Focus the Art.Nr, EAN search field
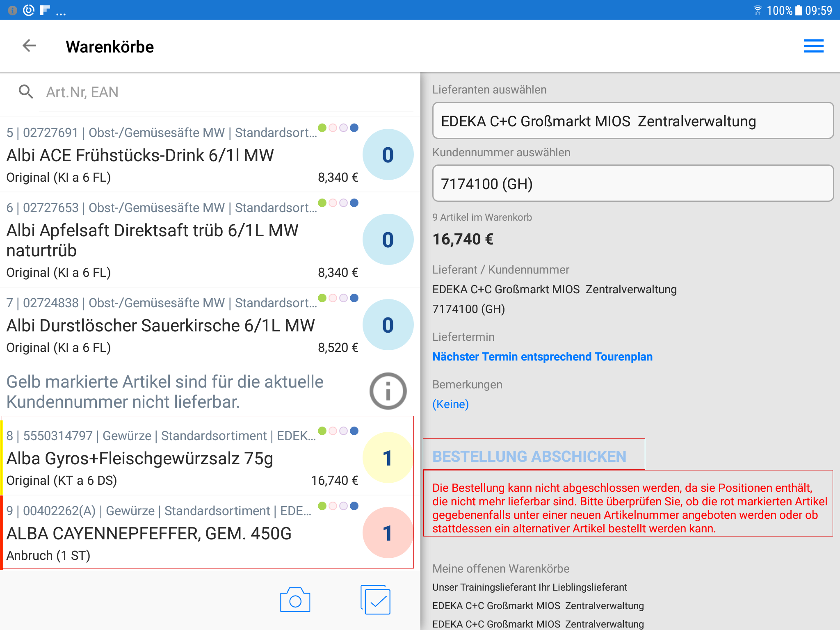840x630 pixels. click(x=226, y=92)
